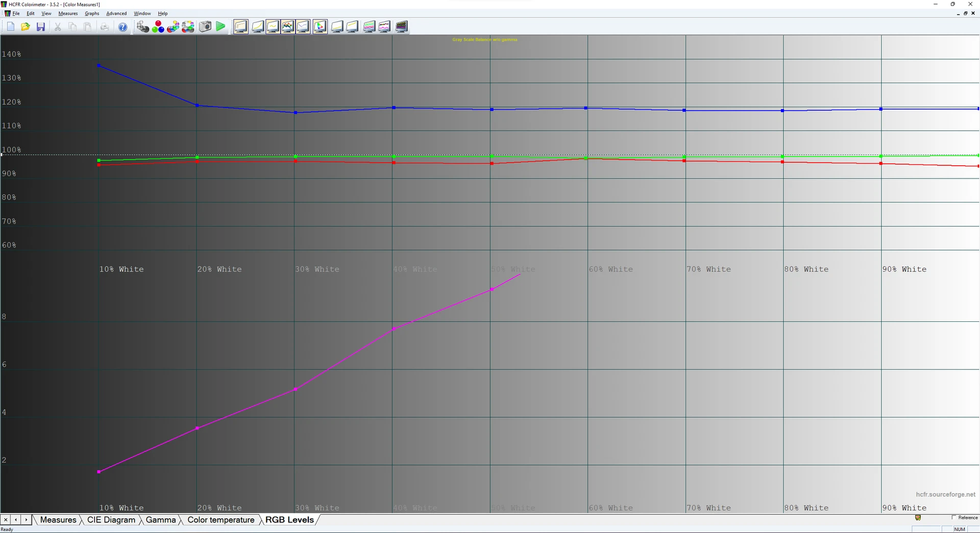Click the Print icon
Image resolution: width=980 pixels, height=533 pixels.
coord(105,27)
